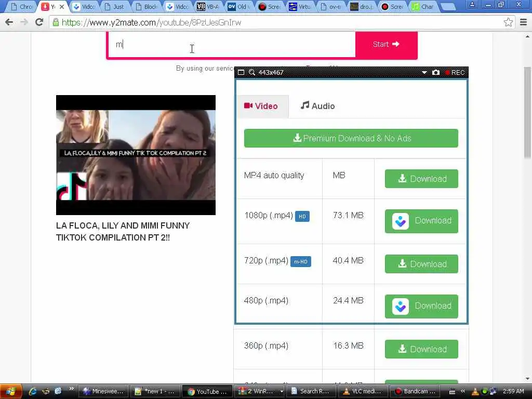Expand the quick launch chevron
The image size is (532, 399).
[71, 389]
